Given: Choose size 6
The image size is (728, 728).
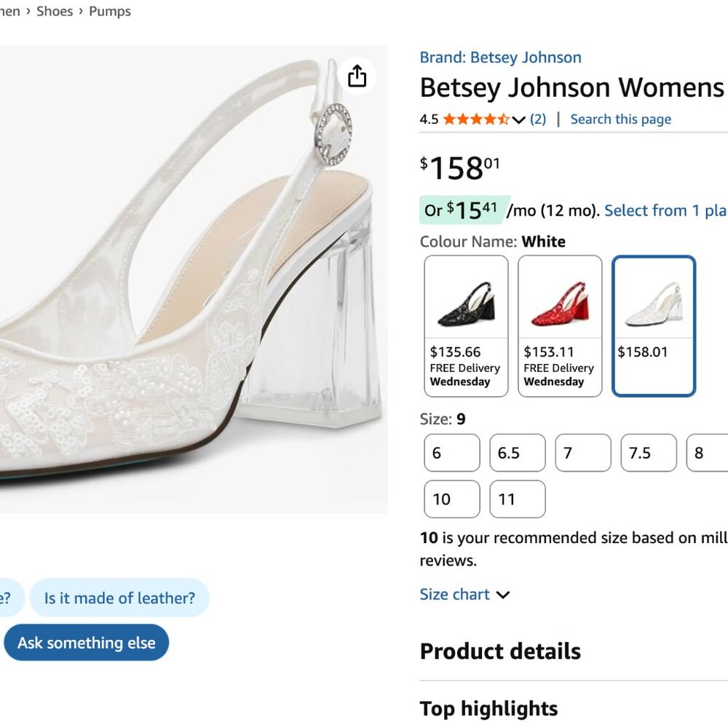Looking at the screenshot, I should 452,453.
